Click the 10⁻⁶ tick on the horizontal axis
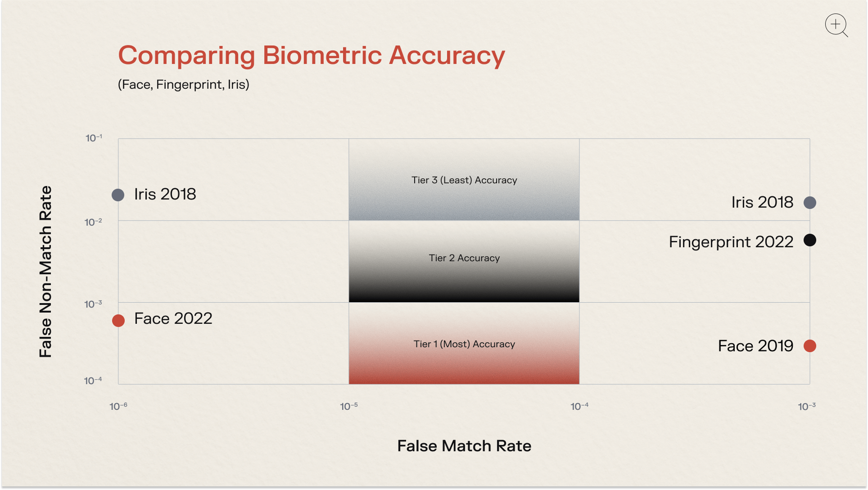 (x=118, y=406)
